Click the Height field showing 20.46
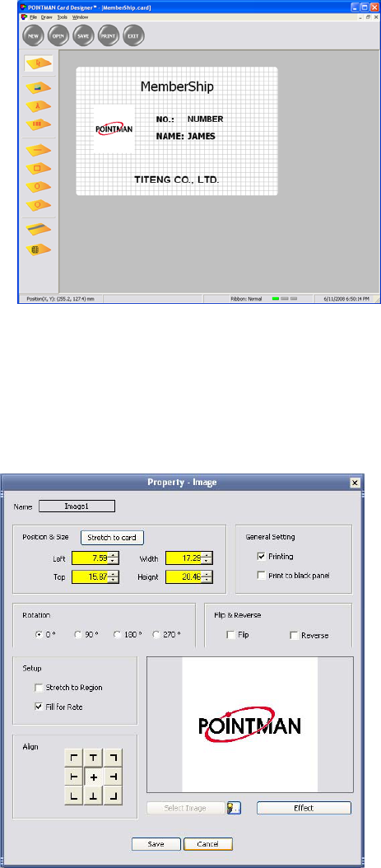Screen dimensions: 381x868 [184, 576]
